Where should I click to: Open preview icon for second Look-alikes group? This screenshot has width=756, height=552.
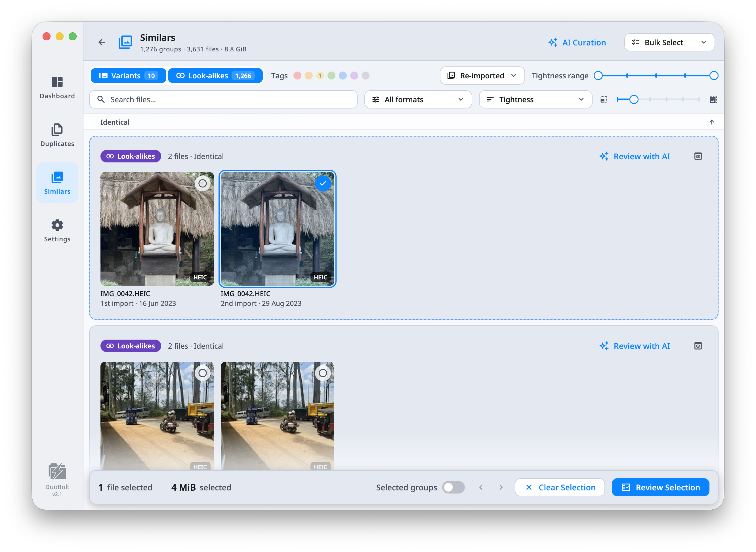pyautogui.click(x=698, y=346)
